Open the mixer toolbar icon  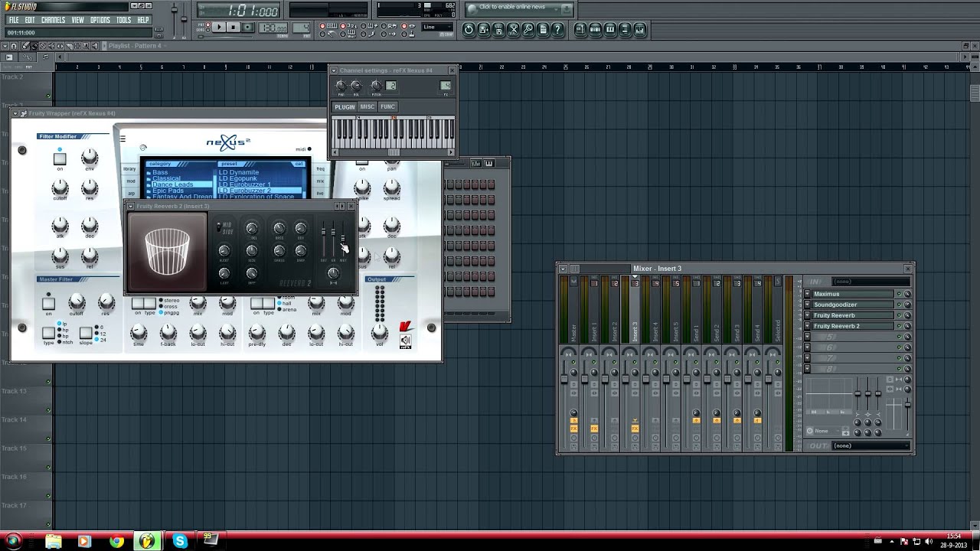(640, 29)
